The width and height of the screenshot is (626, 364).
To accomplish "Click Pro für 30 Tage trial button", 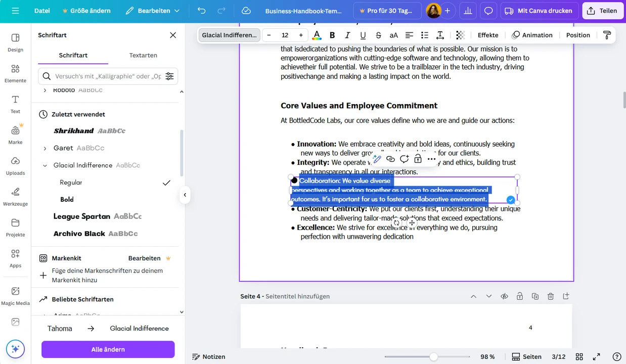I will [x=387, y=11].
